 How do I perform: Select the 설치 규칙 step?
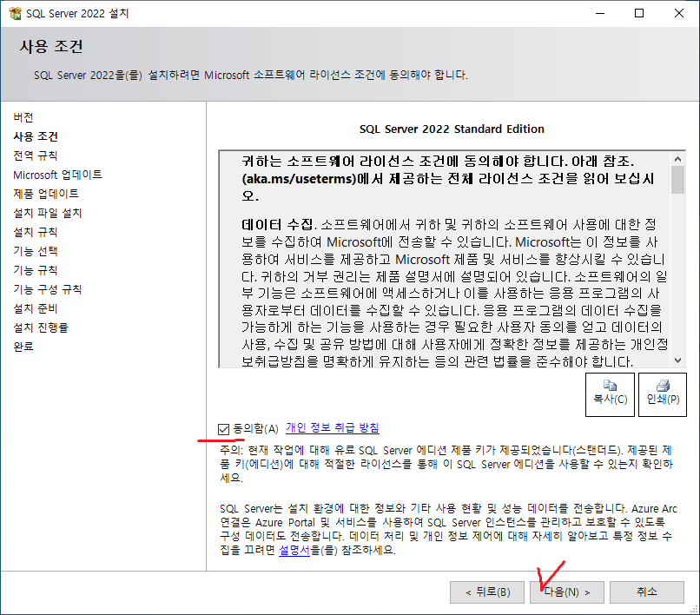click(x=36, y=232)
